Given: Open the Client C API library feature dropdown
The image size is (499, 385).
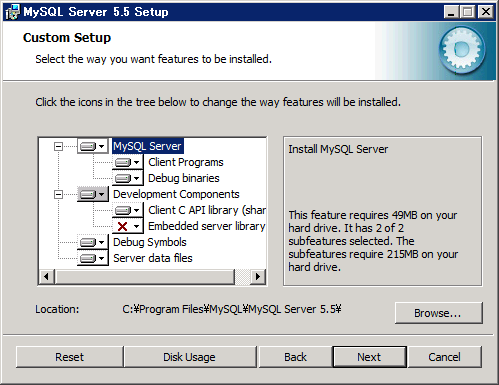Looking at the screenshot, I should click(128, 210).
